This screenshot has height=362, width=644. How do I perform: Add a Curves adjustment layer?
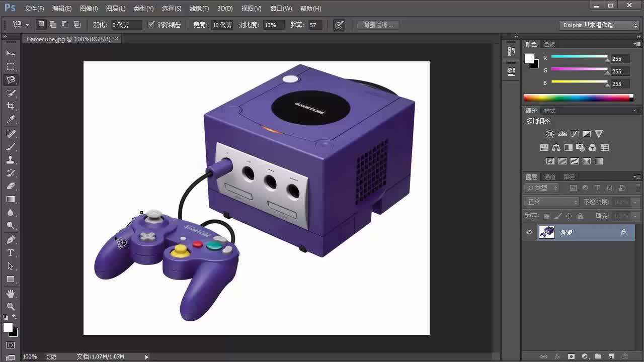pos(575,134)
